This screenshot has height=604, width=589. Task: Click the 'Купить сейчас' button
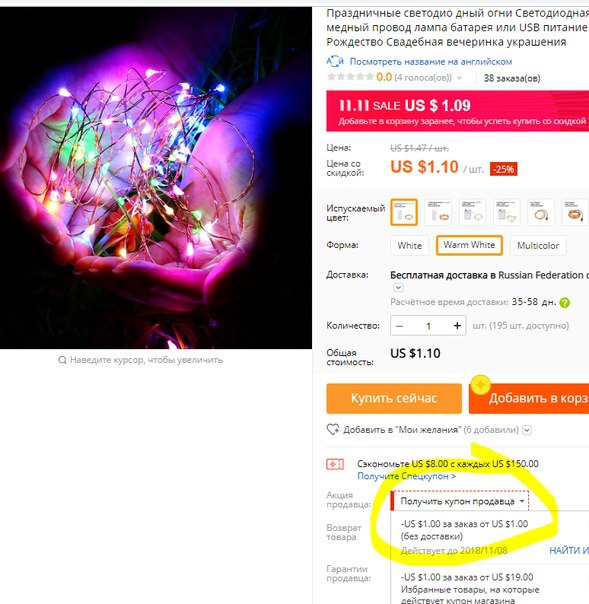394,398
